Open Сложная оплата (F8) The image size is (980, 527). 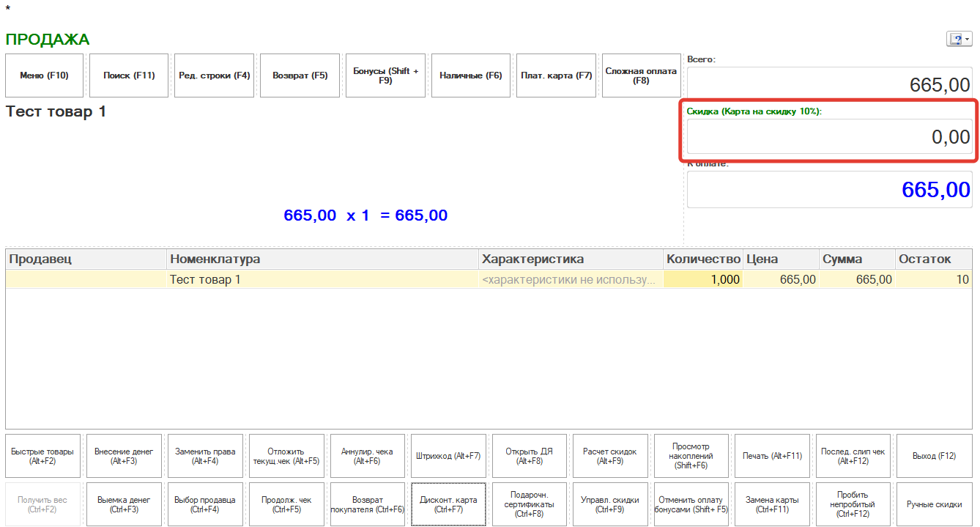click(x=641, y=75)
